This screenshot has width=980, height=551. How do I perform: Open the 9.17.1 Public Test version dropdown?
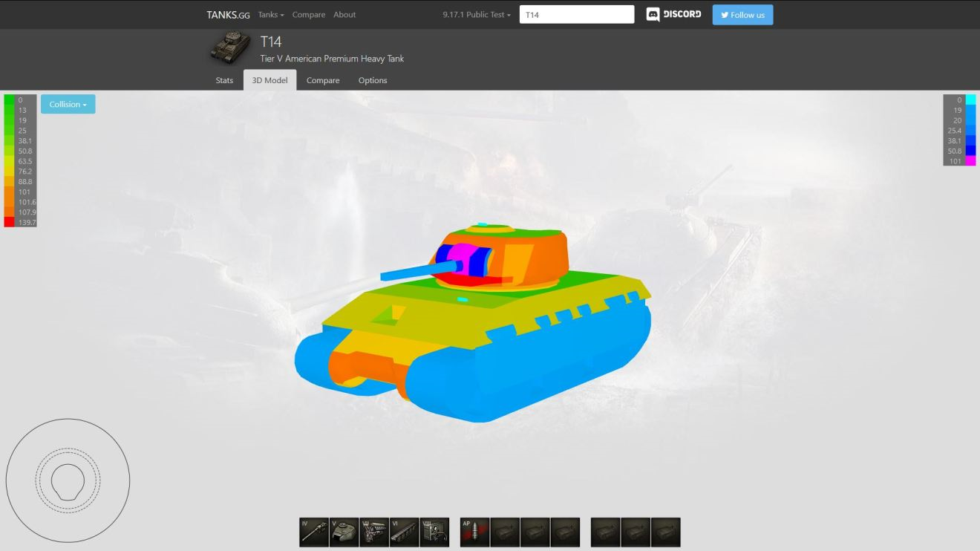pyautogui.click(x=477, y=15)
